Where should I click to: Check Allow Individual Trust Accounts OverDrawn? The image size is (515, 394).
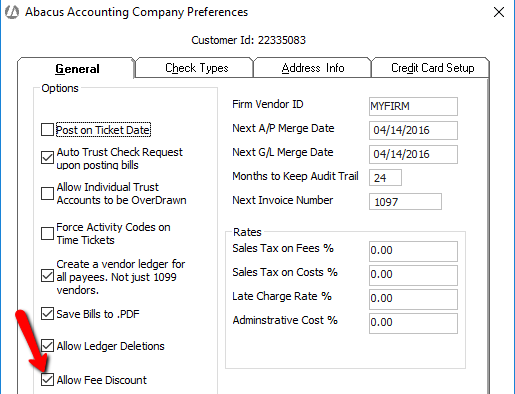(x=47, y=193)
